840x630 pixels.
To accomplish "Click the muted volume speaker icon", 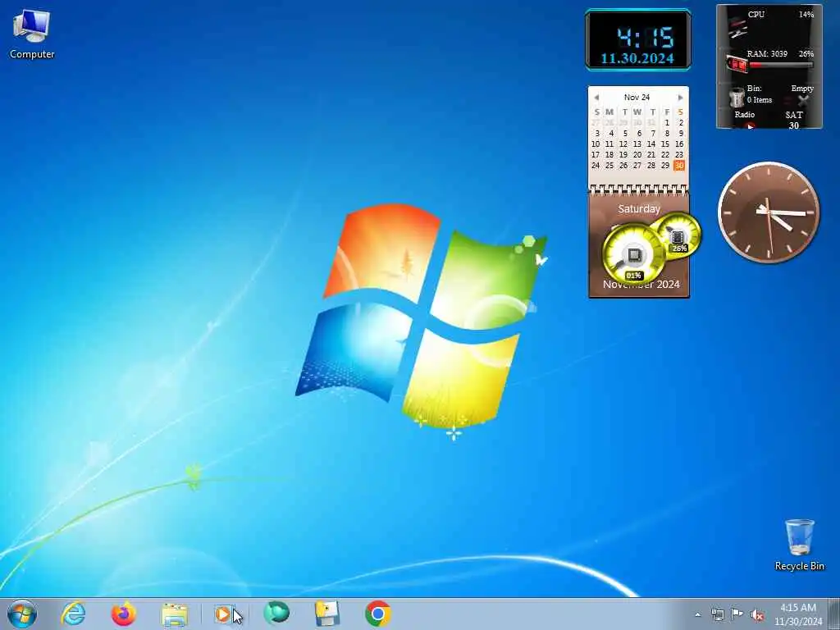I will (757, 615).
